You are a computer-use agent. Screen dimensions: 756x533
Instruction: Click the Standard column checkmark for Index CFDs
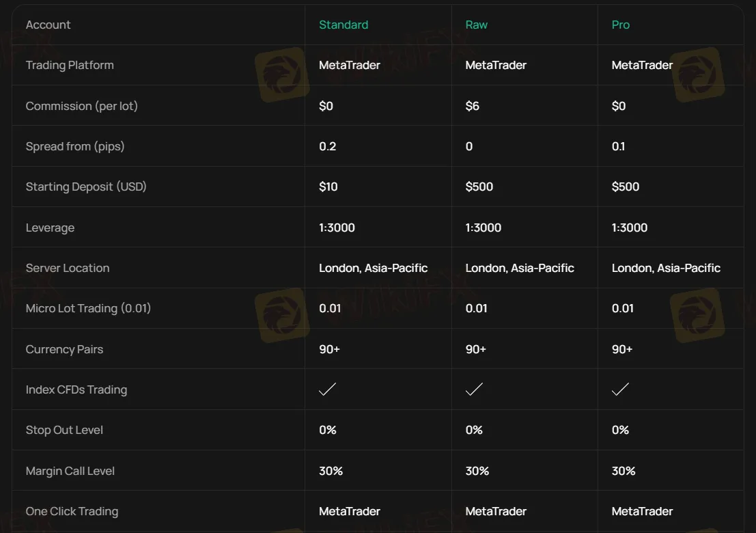(328, 389)
